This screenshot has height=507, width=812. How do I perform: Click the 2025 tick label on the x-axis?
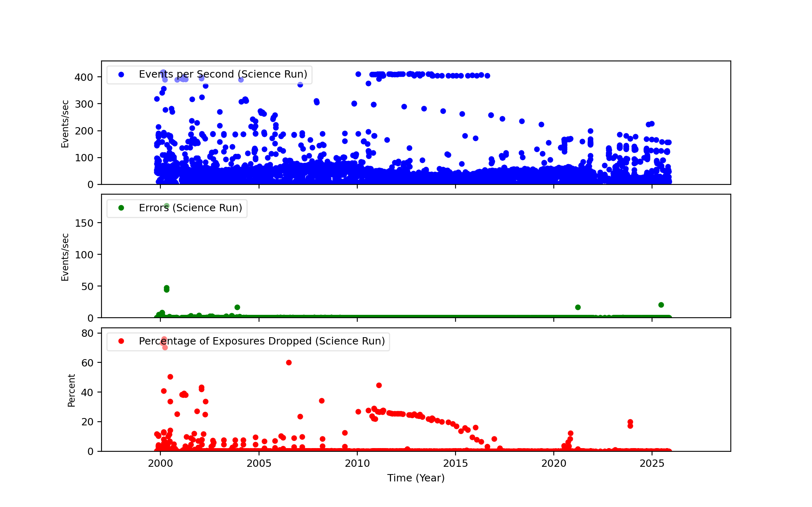pyautogui.click(x=652, y=464)
